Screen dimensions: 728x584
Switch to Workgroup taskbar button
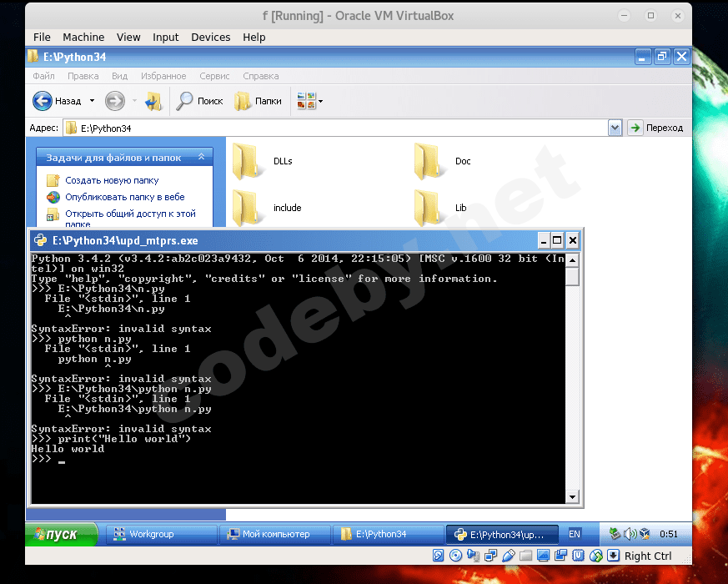[162, 534]
